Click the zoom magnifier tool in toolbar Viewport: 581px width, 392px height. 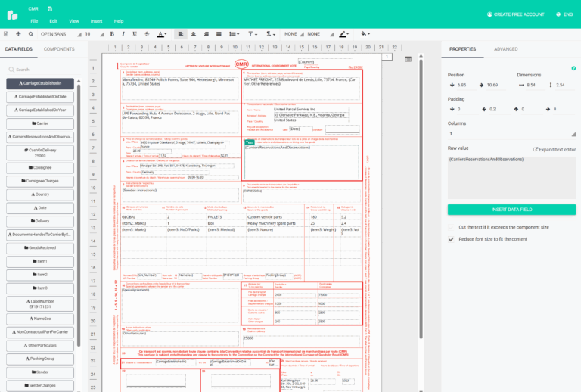(30, 34)
